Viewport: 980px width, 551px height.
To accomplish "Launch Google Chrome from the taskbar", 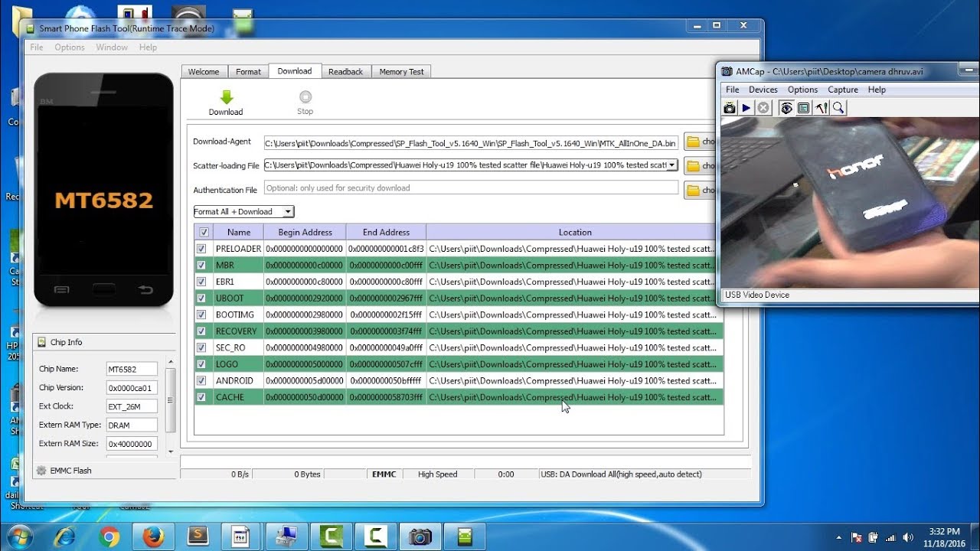I will pos(109,536).
